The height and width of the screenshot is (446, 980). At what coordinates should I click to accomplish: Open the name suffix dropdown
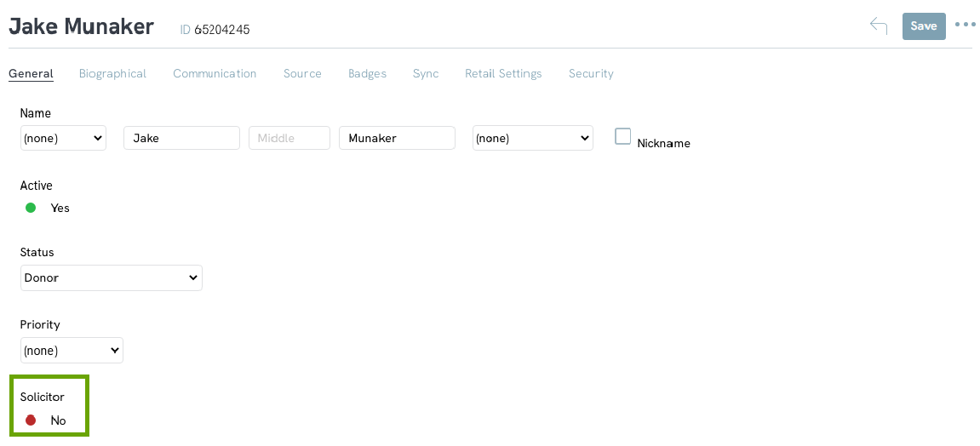532,138
